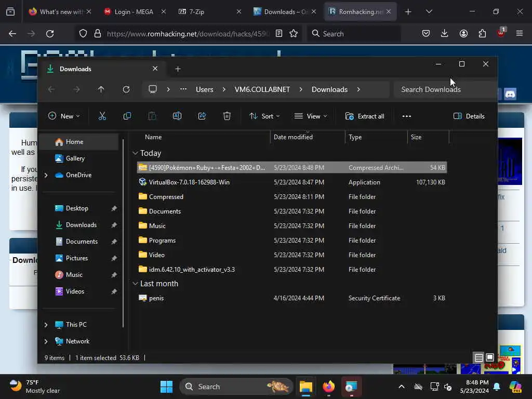Go up one folder level in Explorer
Viewport: 532px width, 399px height.
pos(101,89)
